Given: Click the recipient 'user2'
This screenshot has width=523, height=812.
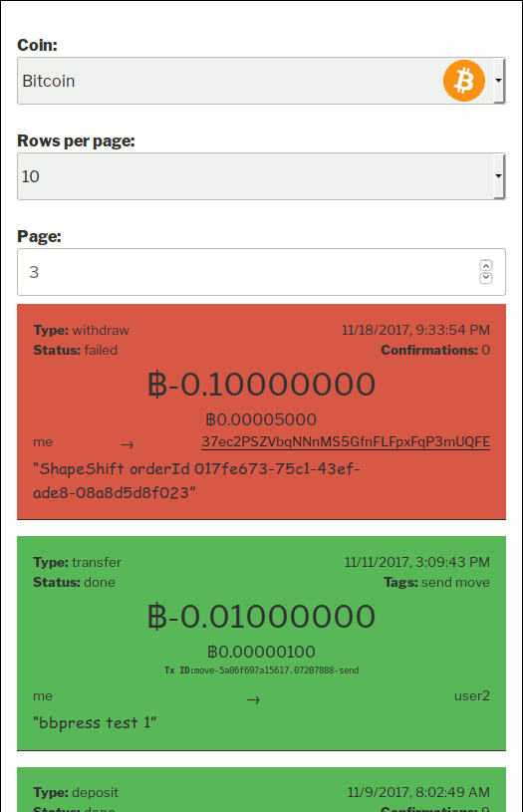Looking at the screenshot, I should tap(472, 695).
